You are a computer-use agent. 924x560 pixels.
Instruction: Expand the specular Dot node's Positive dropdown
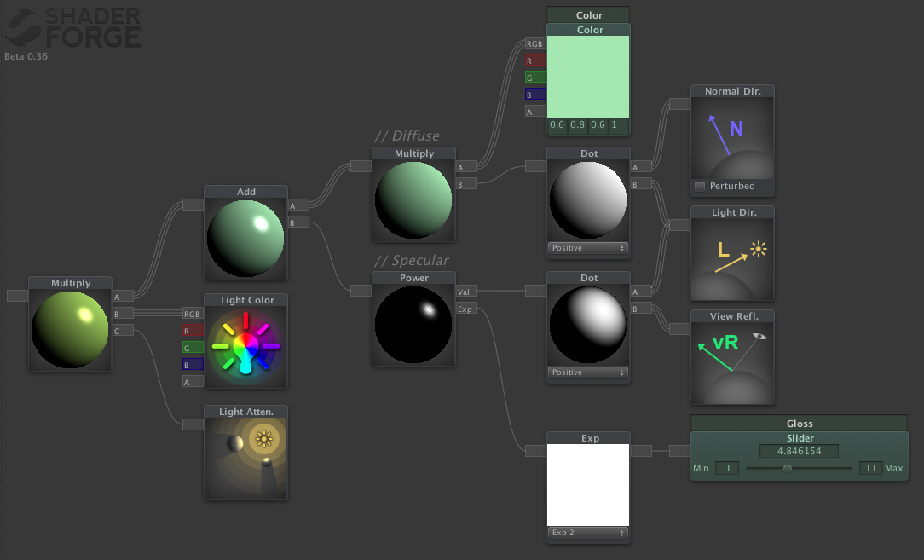588,372
